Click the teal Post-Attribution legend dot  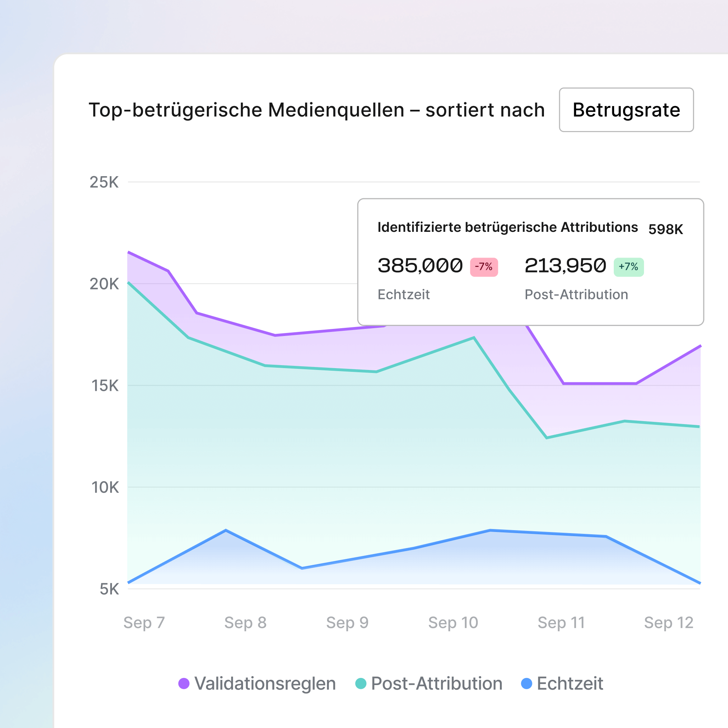[361, 684]
